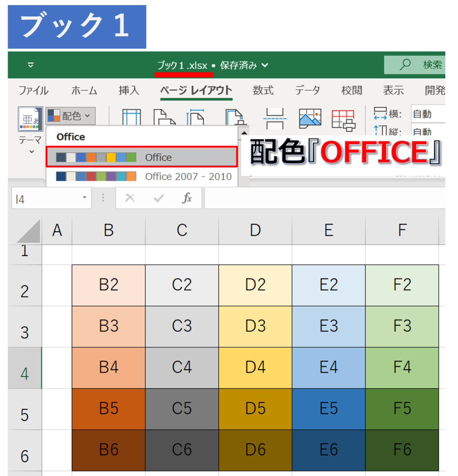Select row 2 header
This screenshot has width=458, height=476.
[x=25, y=286]
